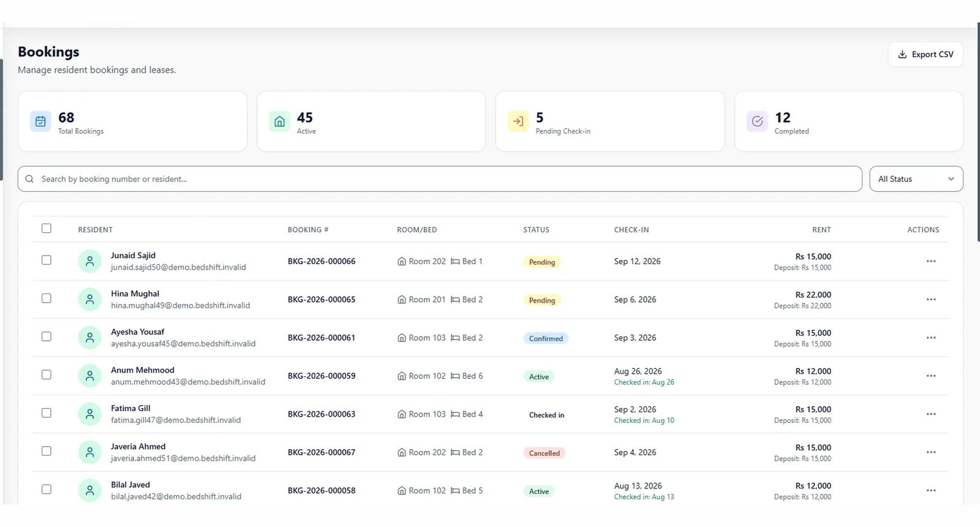The width and height of the screenshot is (980, 527).
Task: Sort by the Check-in column header
Action: tap(631, 230)
